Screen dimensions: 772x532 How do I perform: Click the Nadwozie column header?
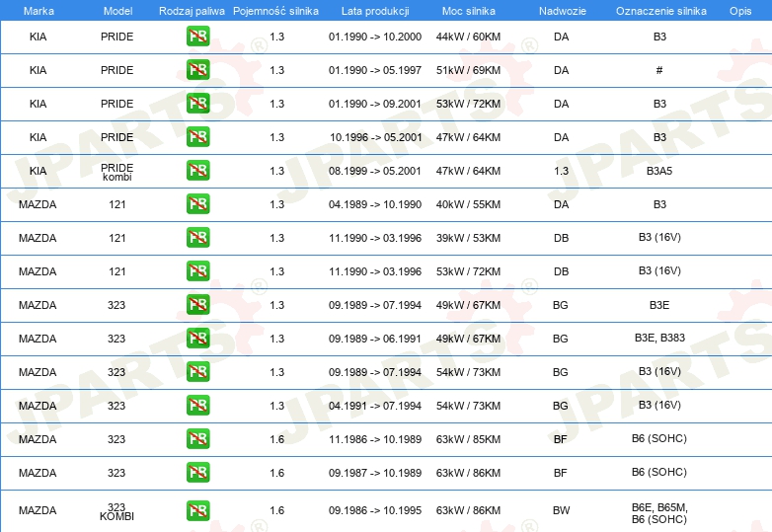click(x=563, y=11)
